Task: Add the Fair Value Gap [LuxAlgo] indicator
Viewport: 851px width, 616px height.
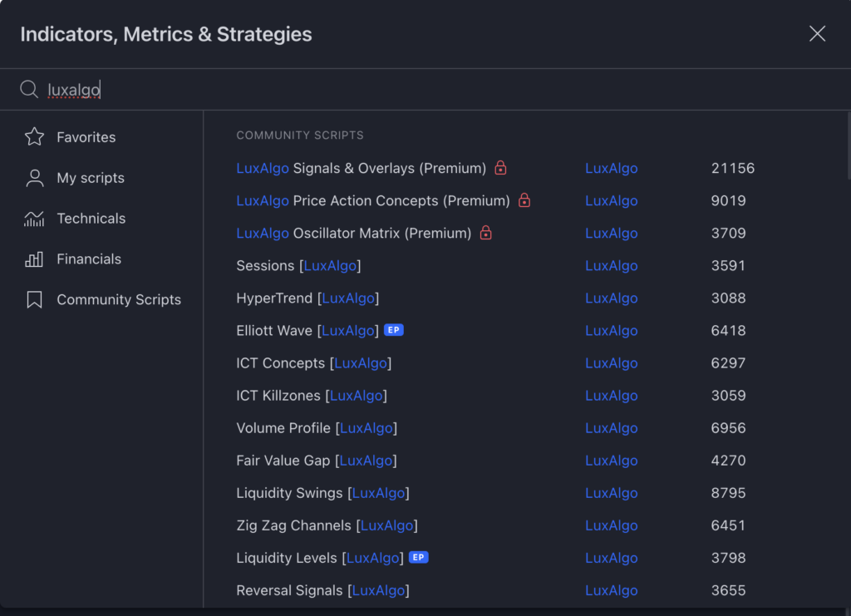Action: coord(317,461)
